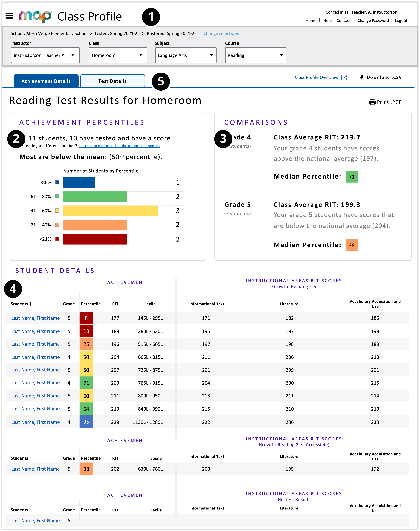The width and height of the screenshot is (420, 531).
Task: Open the student with RIT 196
Action: pos(35,344)
